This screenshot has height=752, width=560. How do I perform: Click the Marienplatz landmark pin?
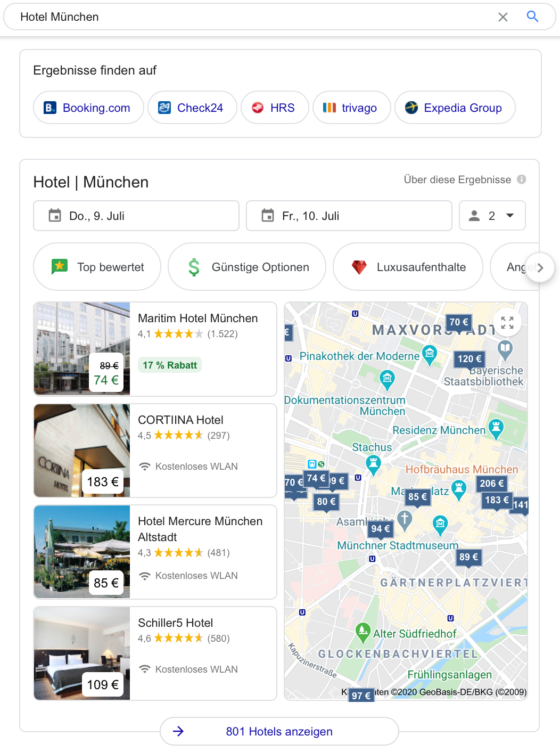tap(458, 489)
